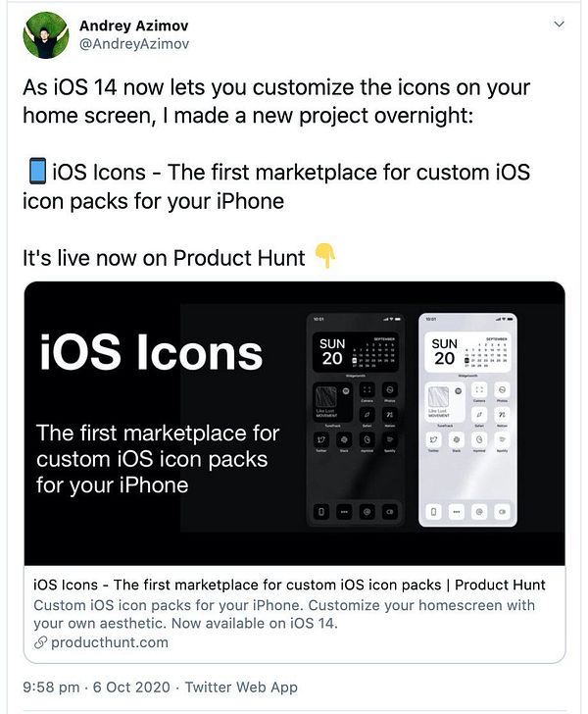Click the light phone's SUN 20 calendar widget

(467, 352)
